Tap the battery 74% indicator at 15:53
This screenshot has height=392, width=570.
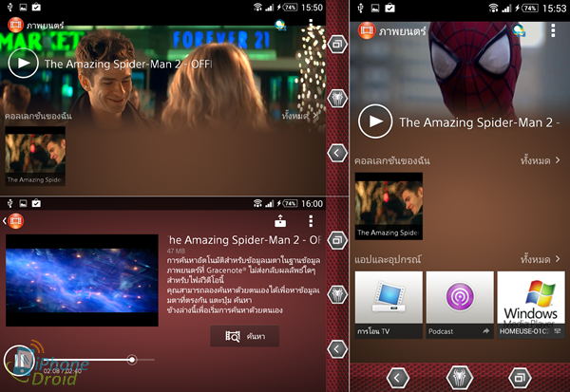pyautogui.click(x=530, y=8)
